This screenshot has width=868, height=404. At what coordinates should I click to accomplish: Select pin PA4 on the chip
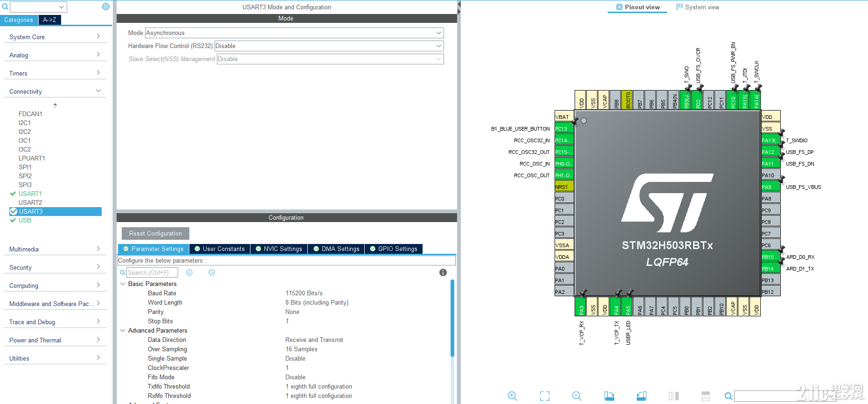pyautogui.click(x=616, y=307)
